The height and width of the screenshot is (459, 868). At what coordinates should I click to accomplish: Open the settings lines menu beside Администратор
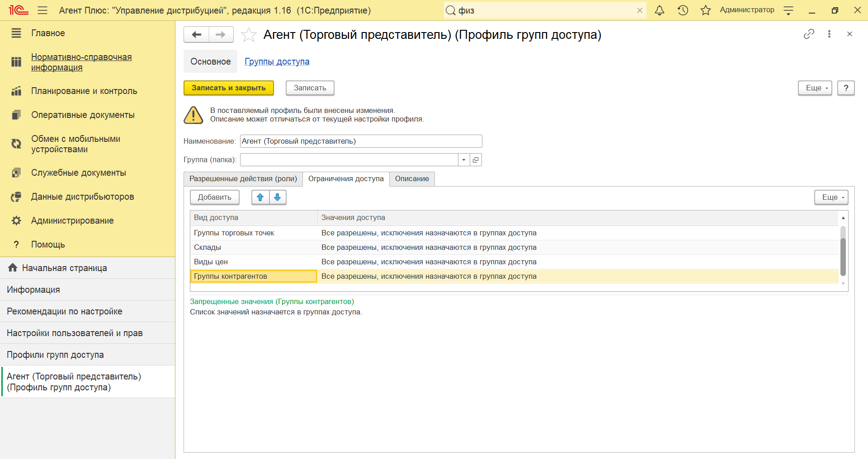pos(788,10)
